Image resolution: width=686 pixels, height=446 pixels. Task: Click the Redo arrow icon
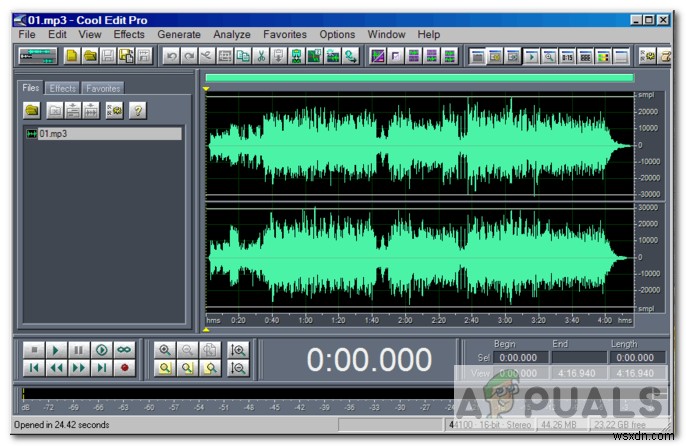pyautogui.click(x=189, y=56)
